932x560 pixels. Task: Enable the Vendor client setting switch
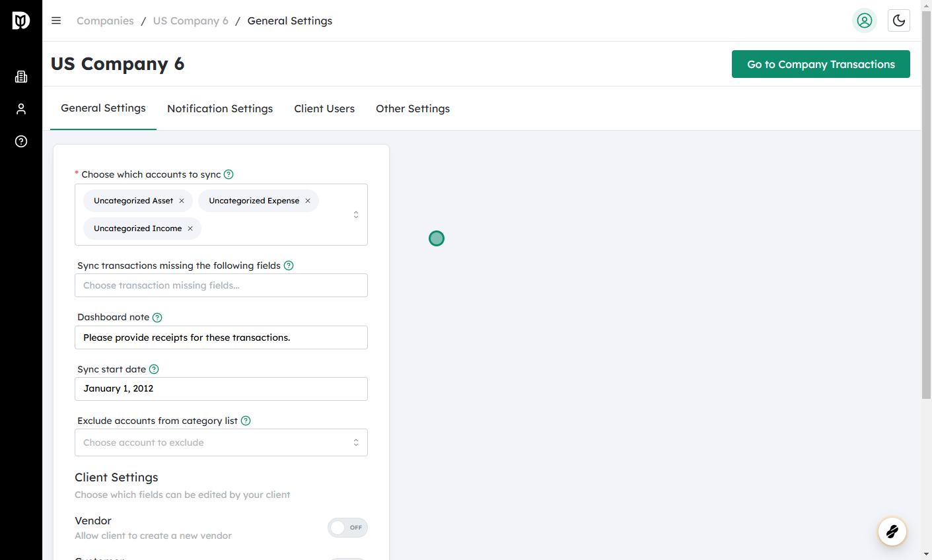pyautogui.click(x=347, y=528)
